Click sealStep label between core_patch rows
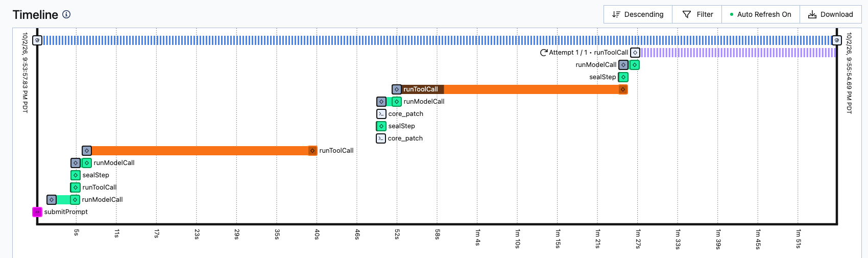The image size is (868, 258). coord(402,126)
